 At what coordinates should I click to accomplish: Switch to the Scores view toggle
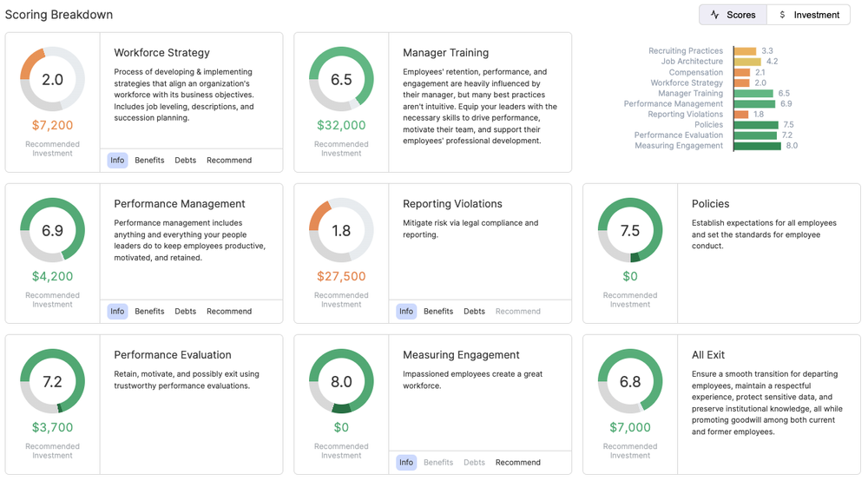tap(733, 15)
